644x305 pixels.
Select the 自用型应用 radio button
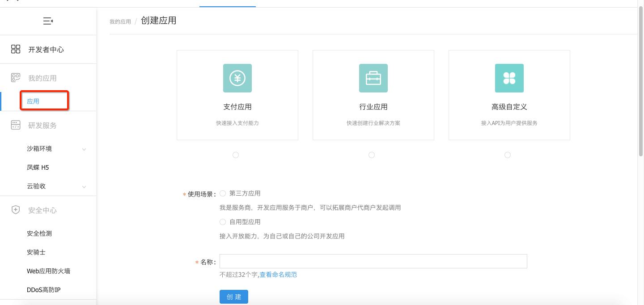(x=222, y=221)
